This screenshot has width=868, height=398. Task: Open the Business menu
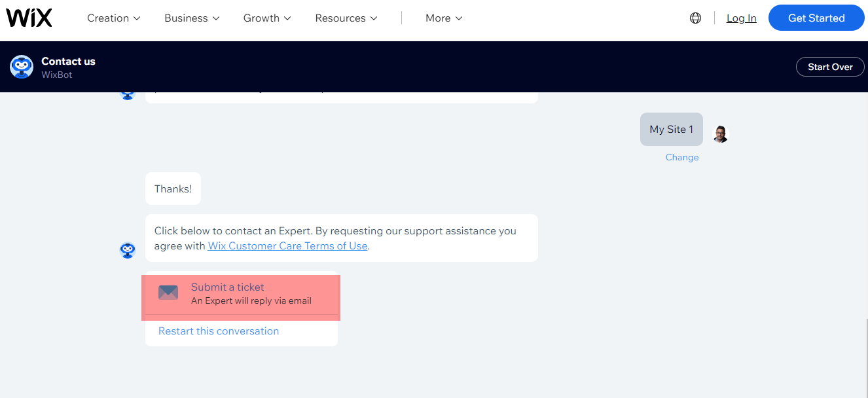click(191, 18)
